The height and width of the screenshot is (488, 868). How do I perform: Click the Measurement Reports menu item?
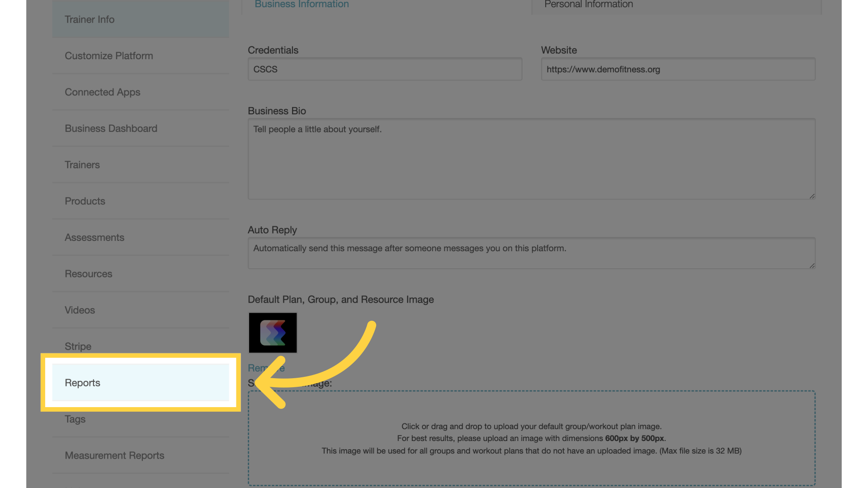pos(114,455)
